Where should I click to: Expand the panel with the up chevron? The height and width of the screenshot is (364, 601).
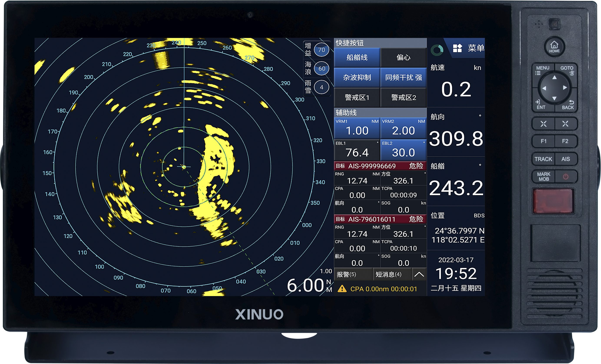pyautogui.click(x=419, y=274)
